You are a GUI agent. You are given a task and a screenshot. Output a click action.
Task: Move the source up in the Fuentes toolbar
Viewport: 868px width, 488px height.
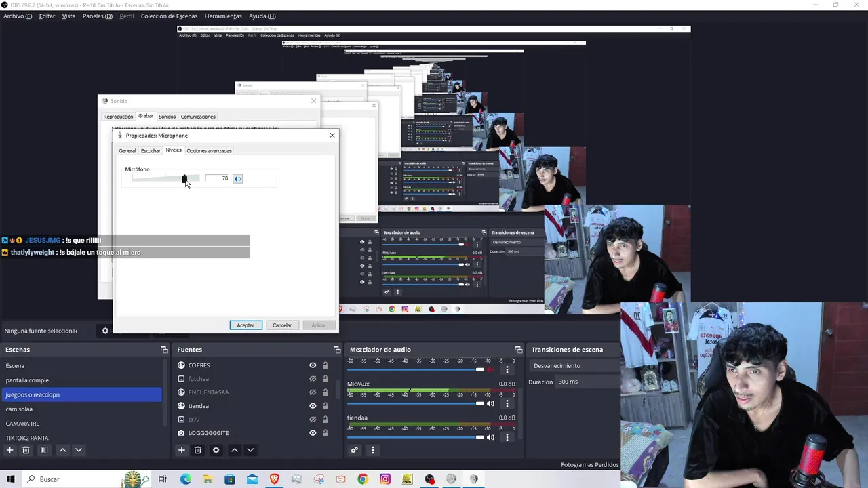tap(234, 450)
